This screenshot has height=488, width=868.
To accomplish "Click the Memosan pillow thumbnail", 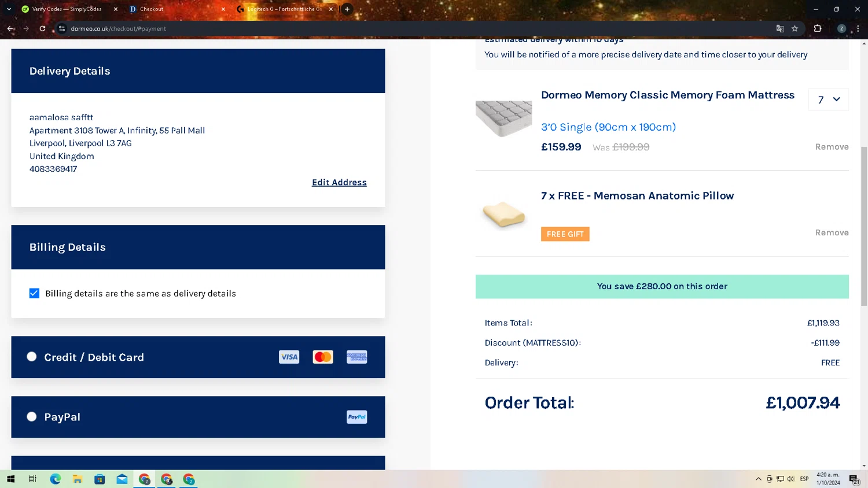I will click(x=503, y=215).
